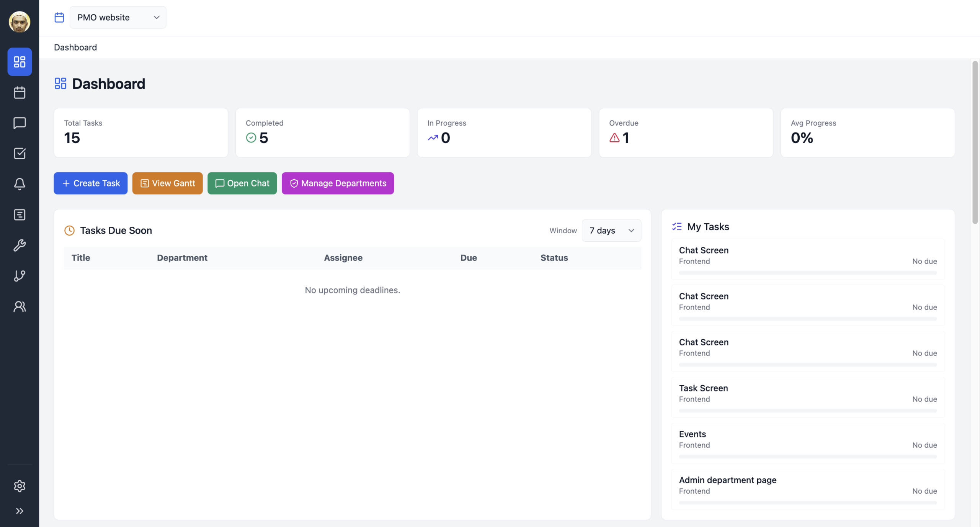Viewport: 980px width, 527px height.
Task: Select the dashboard grid sidebar icon
Action: [20, 62]
